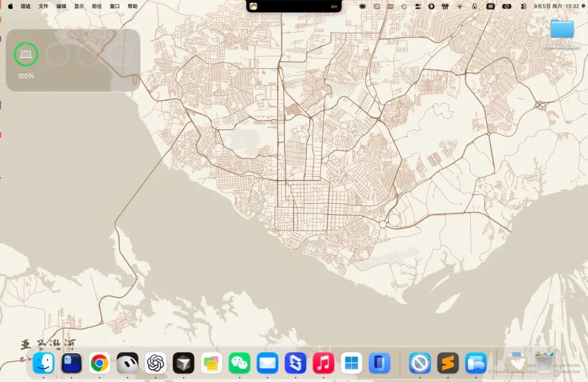Click the date and time 9月5日 周六 13:32
The image size is (588, 382).
point(556,6)
